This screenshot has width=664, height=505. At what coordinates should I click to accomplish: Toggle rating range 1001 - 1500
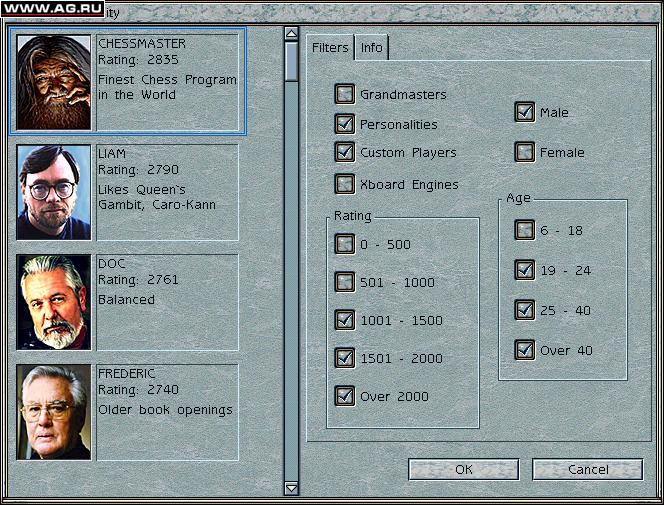pos(345,320)
